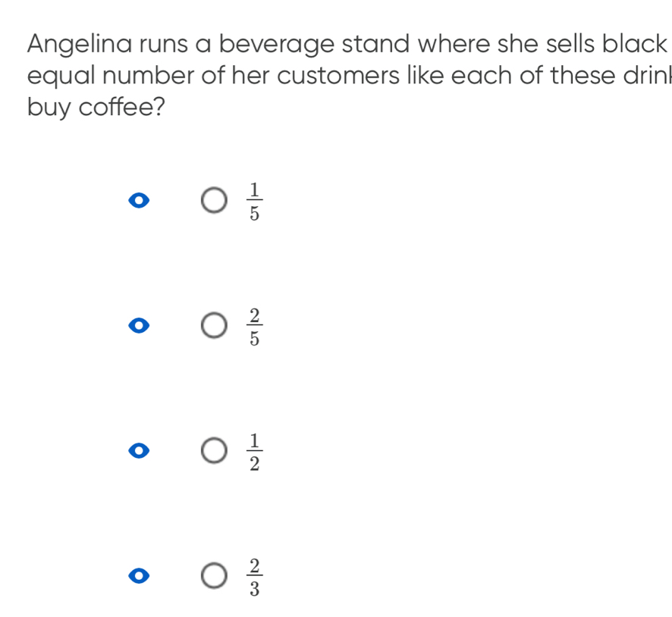Click the word "black" at line end
Screen dimensions: 672x617
click(x=636, y=43)
